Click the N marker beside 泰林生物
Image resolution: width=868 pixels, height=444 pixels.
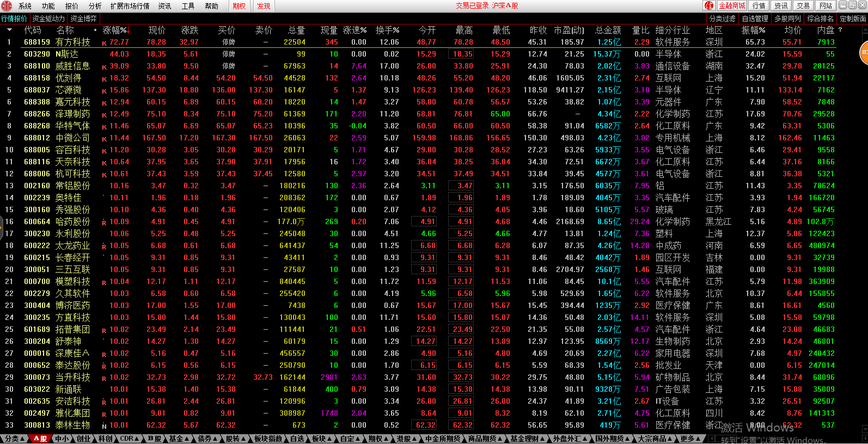pyautogui.click(x=104, y=425)
